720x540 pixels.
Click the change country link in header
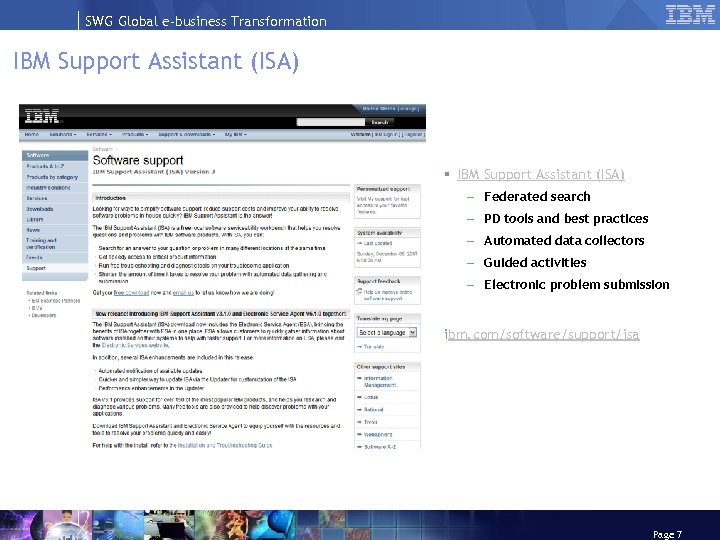[408, 109]
